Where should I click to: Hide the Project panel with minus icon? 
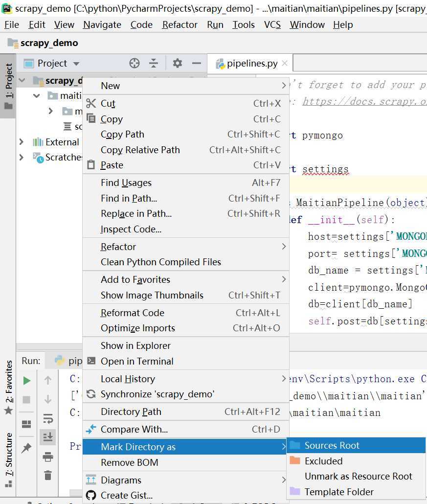tap(196, 63)
